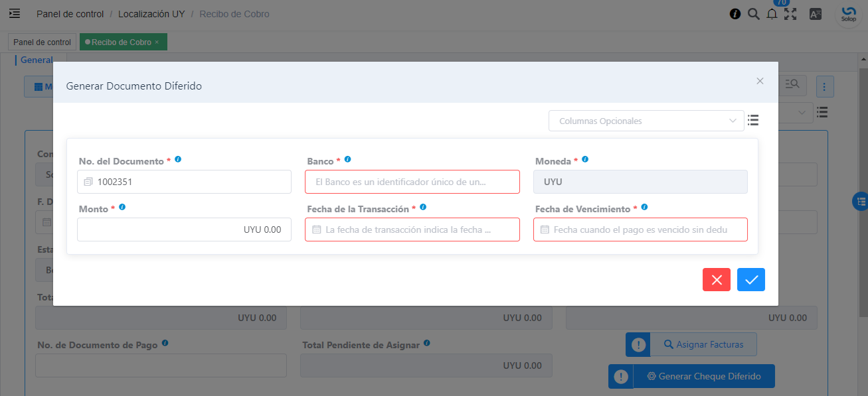Select a Banco in the field
Screen dimensions: 868x396
click(412, 182)
